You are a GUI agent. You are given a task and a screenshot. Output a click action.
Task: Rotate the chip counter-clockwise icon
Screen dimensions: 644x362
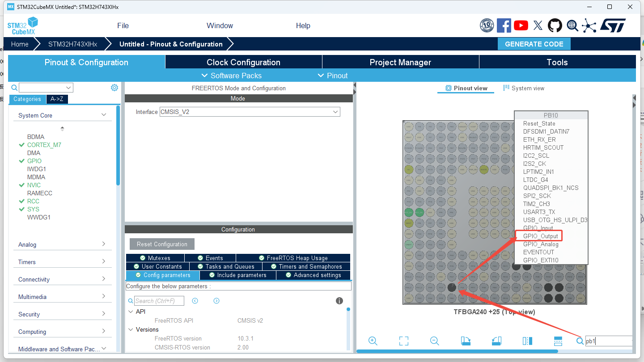pos(496,341)
